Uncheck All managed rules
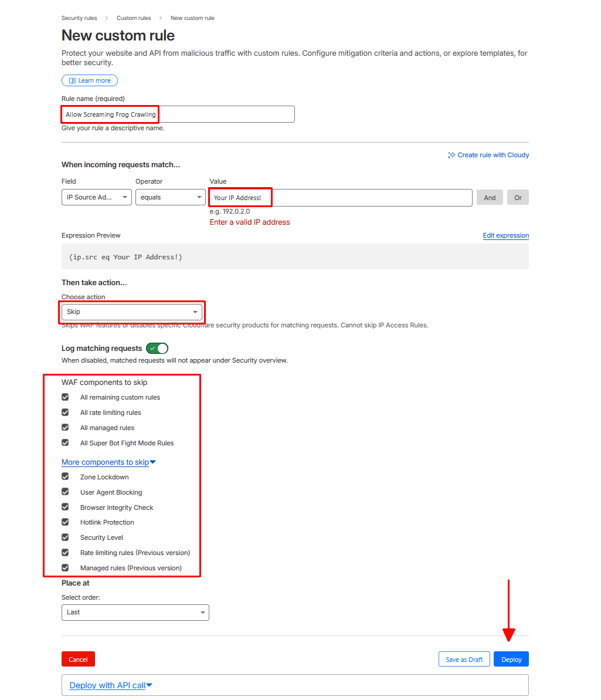The height and width of the screenshot is (700, 601). 64,427
